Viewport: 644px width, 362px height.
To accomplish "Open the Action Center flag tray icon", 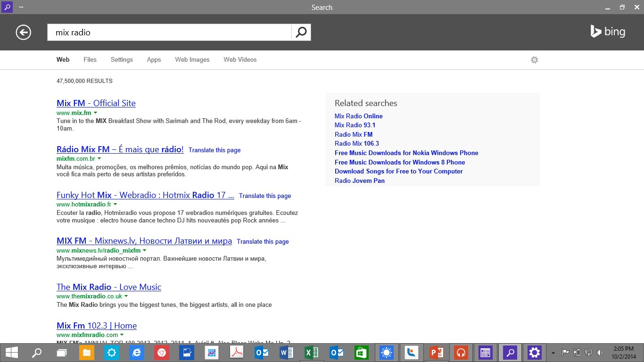I will 566,352.
